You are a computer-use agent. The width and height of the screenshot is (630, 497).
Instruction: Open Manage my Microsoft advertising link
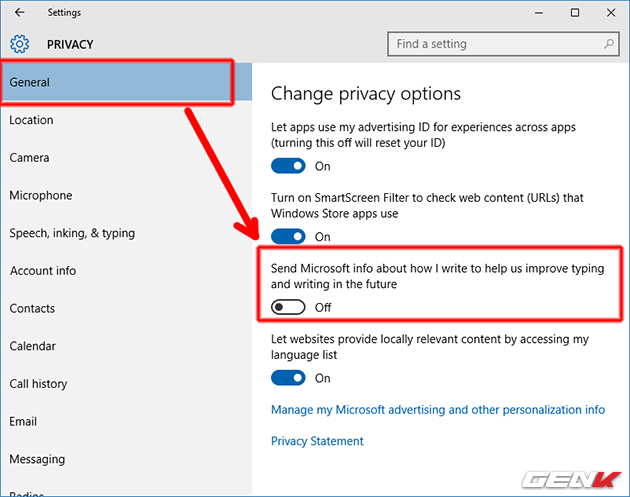click(438, 410)
